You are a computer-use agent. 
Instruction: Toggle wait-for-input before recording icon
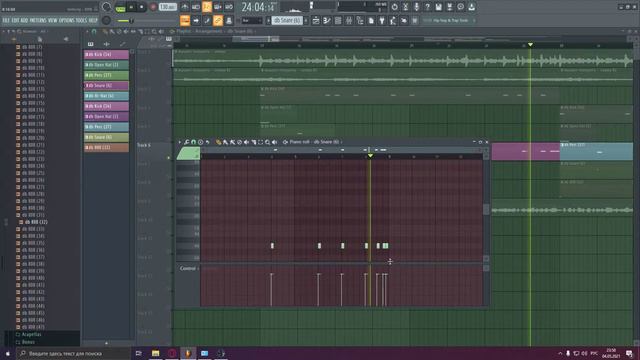[x=196, y=7]
